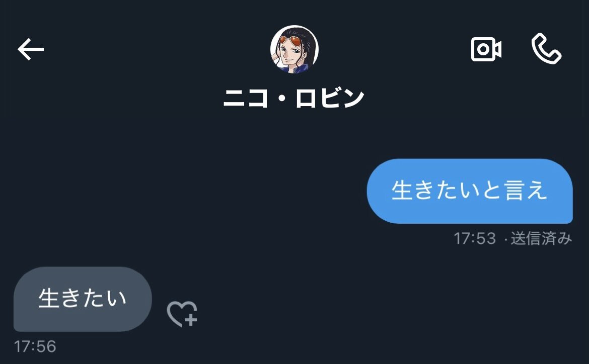This screenshot has height=364, width=589.
Task: Click the telephone handset icon
Action: 546,49
